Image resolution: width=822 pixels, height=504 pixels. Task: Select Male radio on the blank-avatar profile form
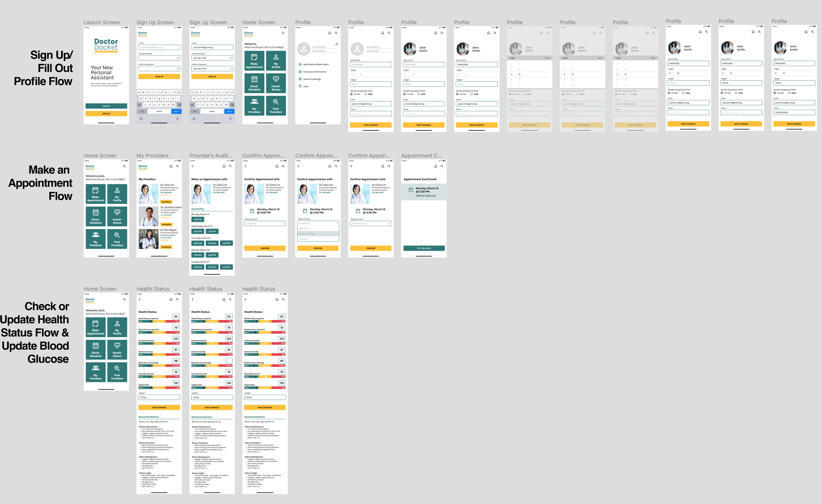366,94
